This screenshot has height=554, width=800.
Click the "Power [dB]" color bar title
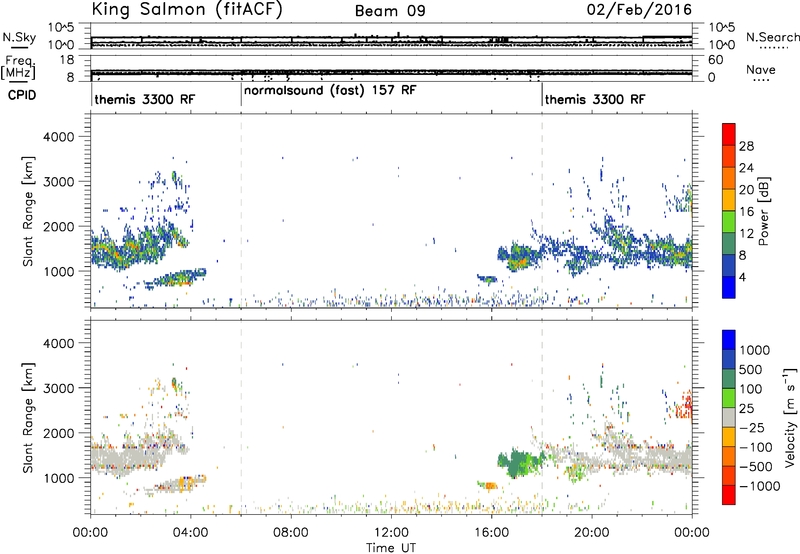[763, 211]
